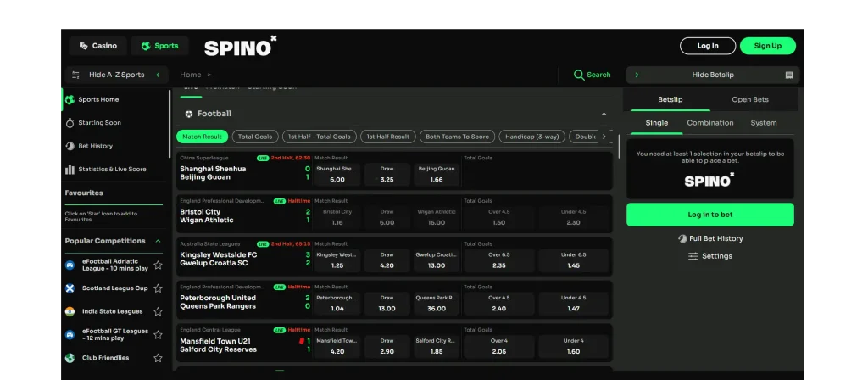Go to Home breadcrumb
Screen dimensions: 868x380
point(191,75)
